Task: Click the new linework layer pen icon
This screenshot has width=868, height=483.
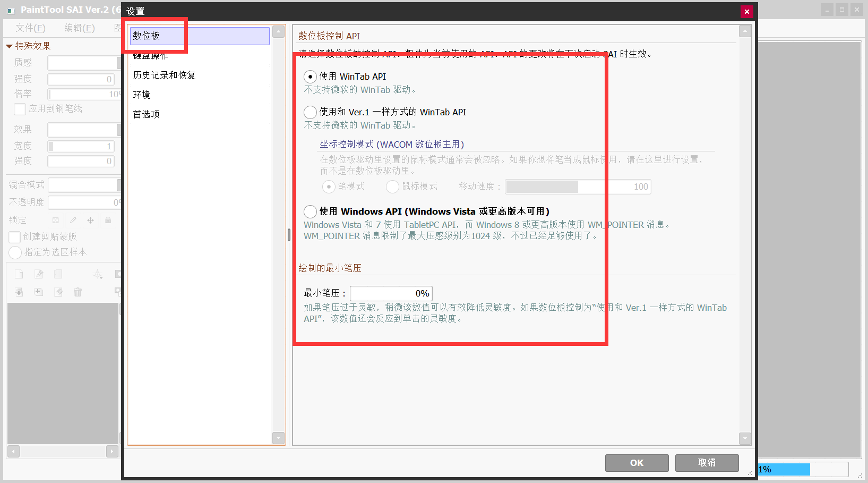Action: (39, 274)
